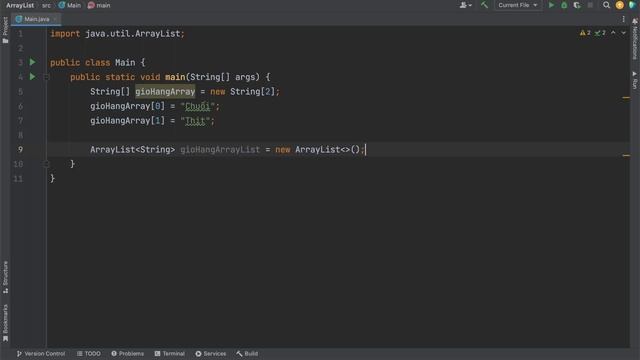Run class Main from gutter icon on line 3
640x360 pixels.
(x=33, y=62)
